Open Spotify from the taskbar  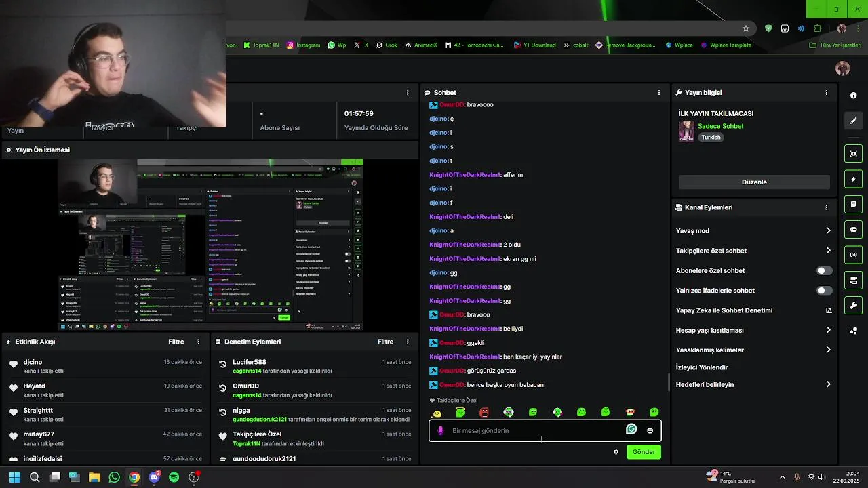point(174,477)
